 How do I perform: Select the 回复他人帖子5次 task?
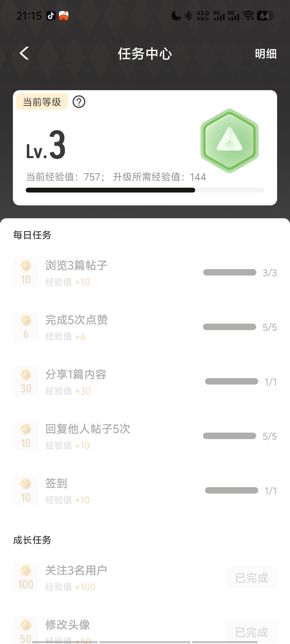[88, 429]
